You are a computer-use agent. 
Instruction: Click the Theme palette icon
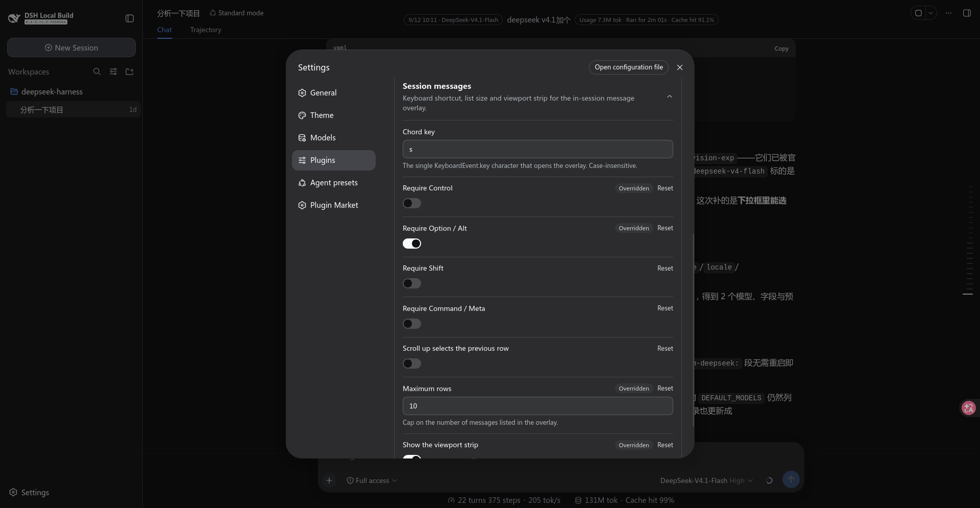click(302, 115)
